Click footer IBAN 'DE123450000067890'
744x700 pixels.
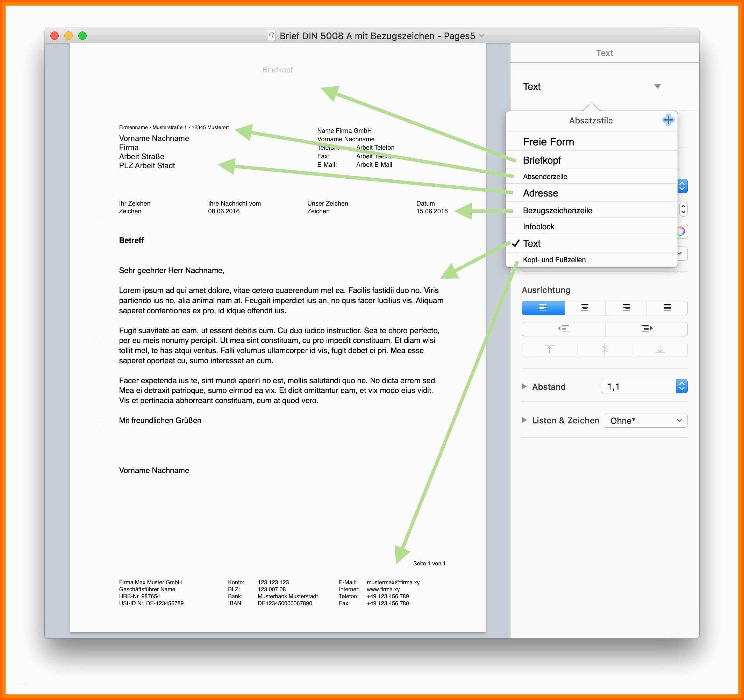(285, 603)
